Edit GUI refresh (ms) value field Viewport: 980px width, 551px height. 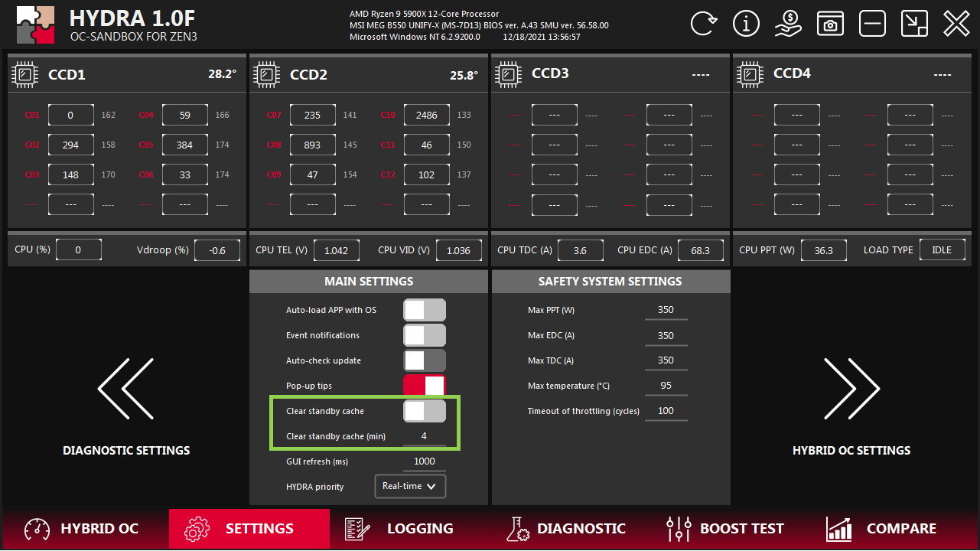(424, 461)
